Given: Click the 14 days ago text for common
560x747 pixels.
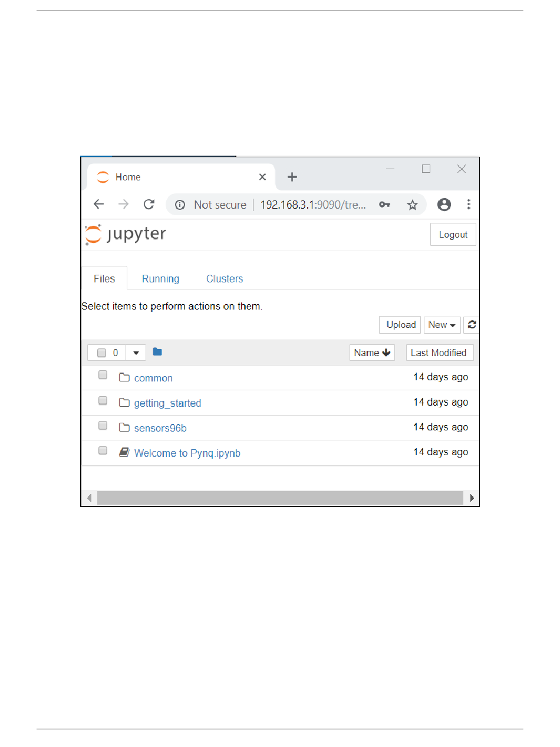Looking at the screenshot, I should (x=441, y=377).
